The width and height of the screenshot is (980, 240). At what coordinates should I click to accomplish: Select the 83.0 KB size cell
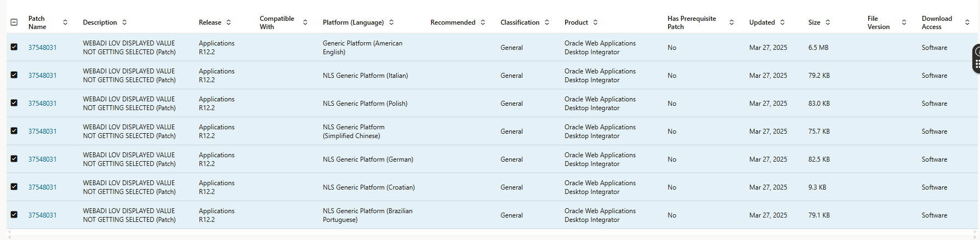pyautogui.click(x=819, y=104)
